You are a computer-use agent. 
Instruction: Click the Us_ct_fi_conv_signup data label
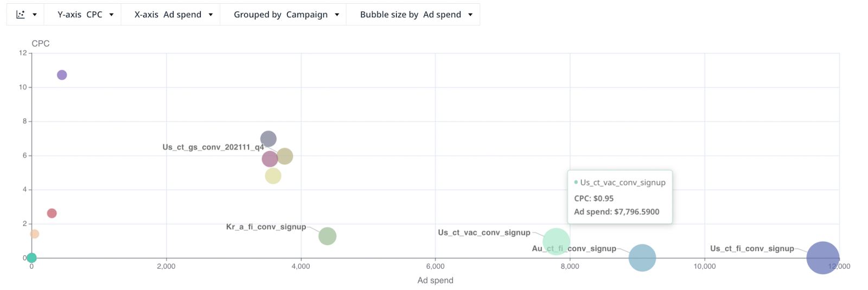coord(751,249)
